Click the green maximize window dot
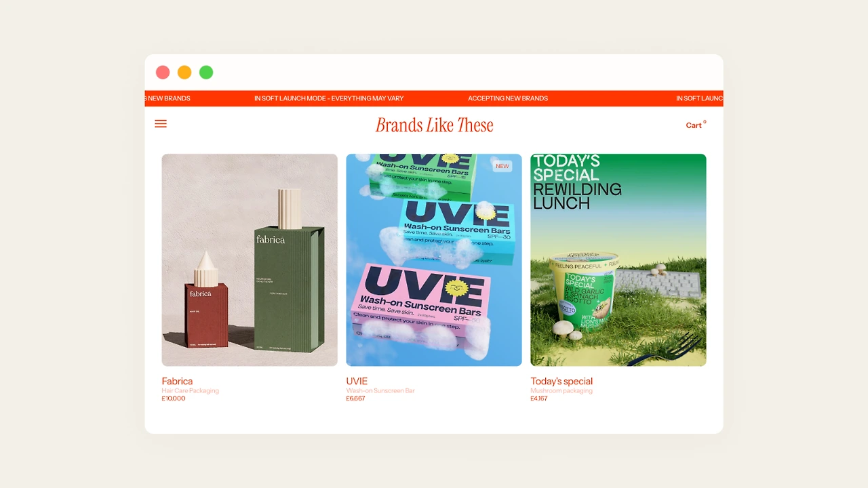Image resolution: width=868 pixels, height=488 pixels. click(206, 73)
